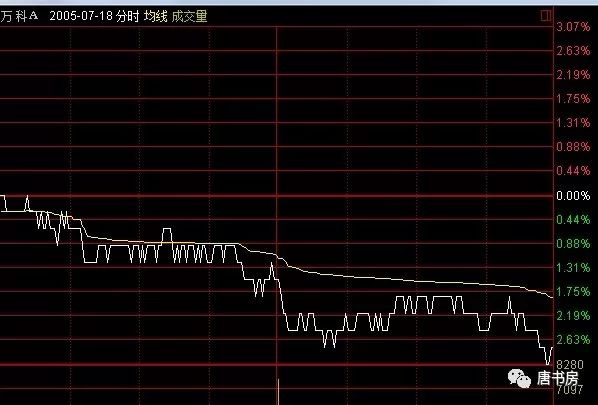598x405 pixels.
Task: Click the yellow average price line end
Action: 552,297
